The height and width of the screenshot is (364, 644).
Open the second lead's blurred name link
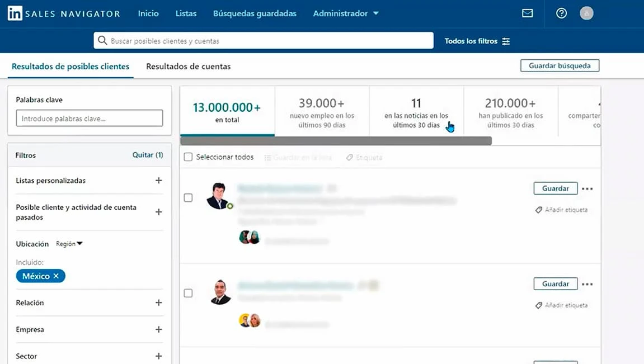point(295,285)
